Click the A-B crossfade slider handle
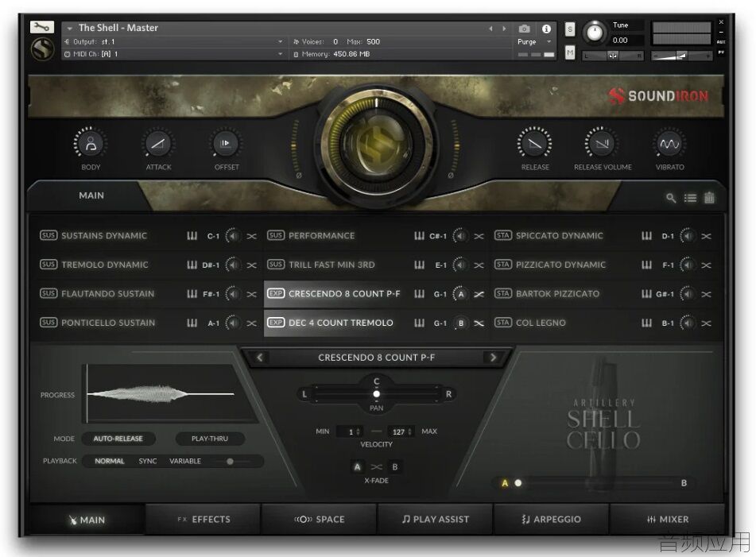 [x=518, y=483]
